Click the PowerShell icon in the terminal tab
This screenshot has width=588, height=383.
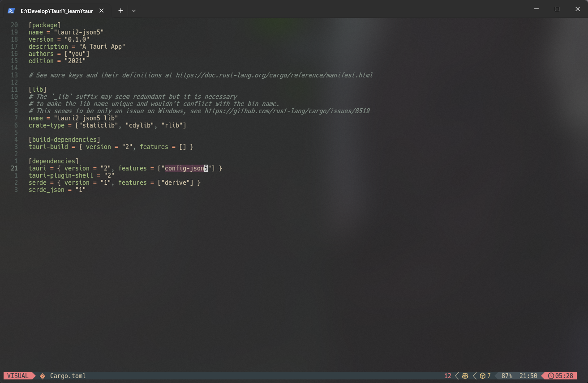point(11,10)
